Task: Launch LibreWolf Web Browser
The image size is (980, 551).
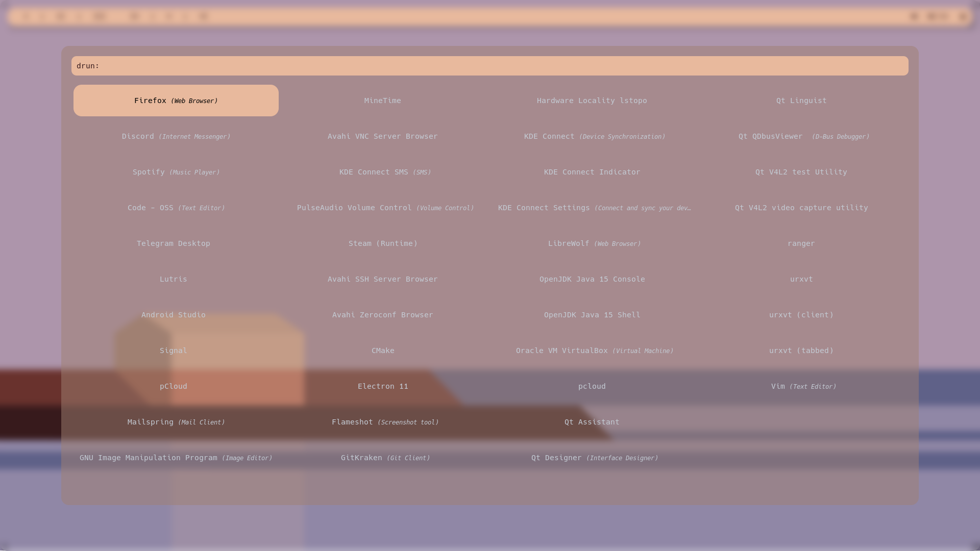Action: pyautogui.click(x=594, y=243)
